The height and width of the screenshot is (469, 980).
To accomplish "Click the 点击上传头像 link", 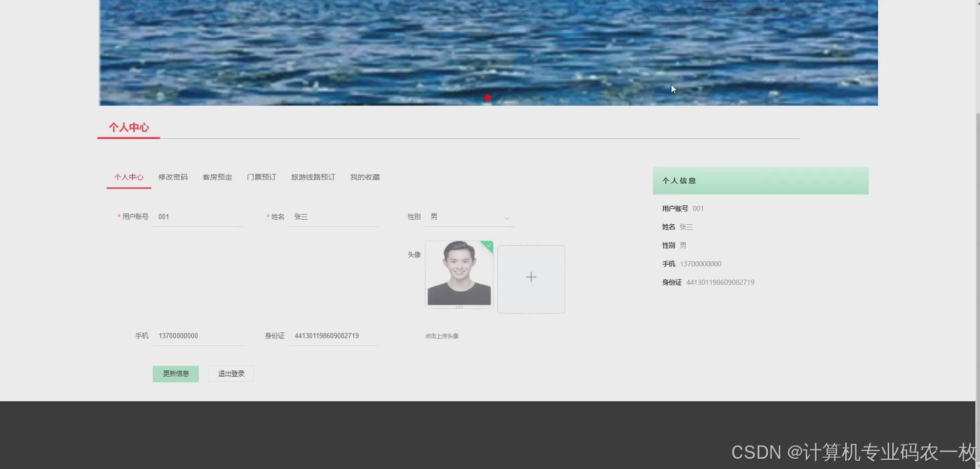I will 441,336.
